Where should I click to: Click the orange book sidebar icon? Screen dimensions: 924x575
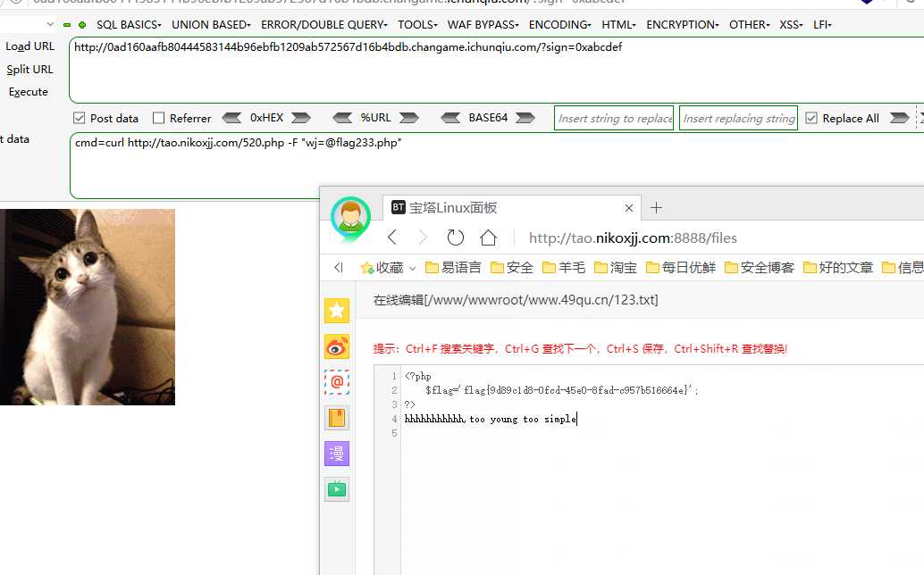coord(337,418)
